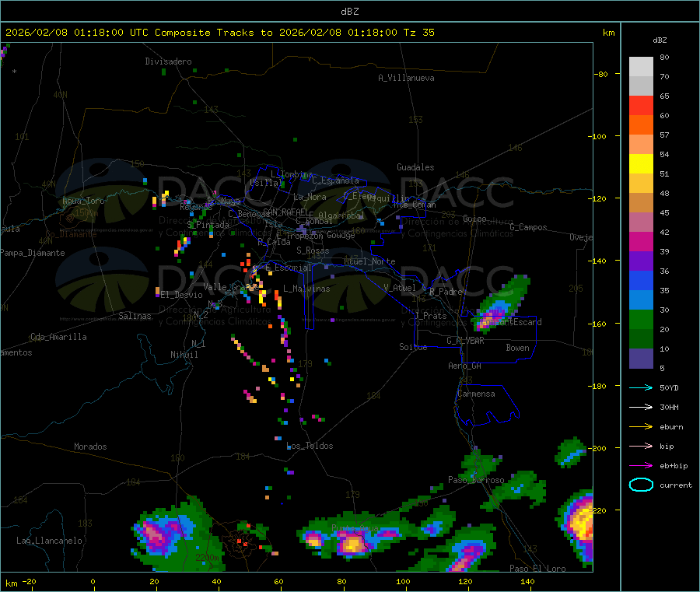This screenshot has width=700, height=592.
Task: Click the radar cell northwest of Bowen
Action: [502, 303]
